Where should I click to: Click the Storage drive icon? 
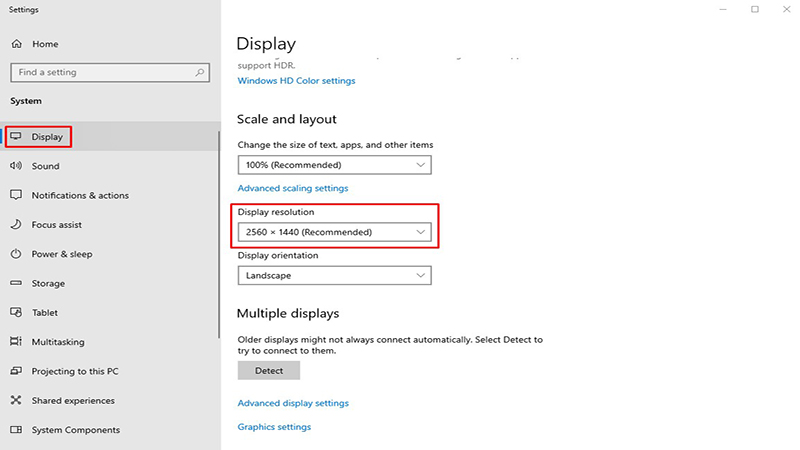16,283
